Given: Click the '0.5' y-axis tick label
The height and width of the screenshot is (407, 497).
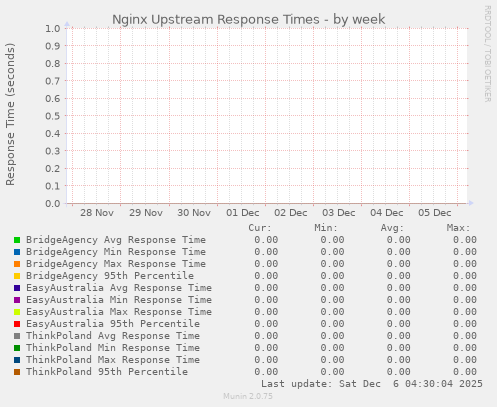Looking at the screenshot, I should 53,116.
